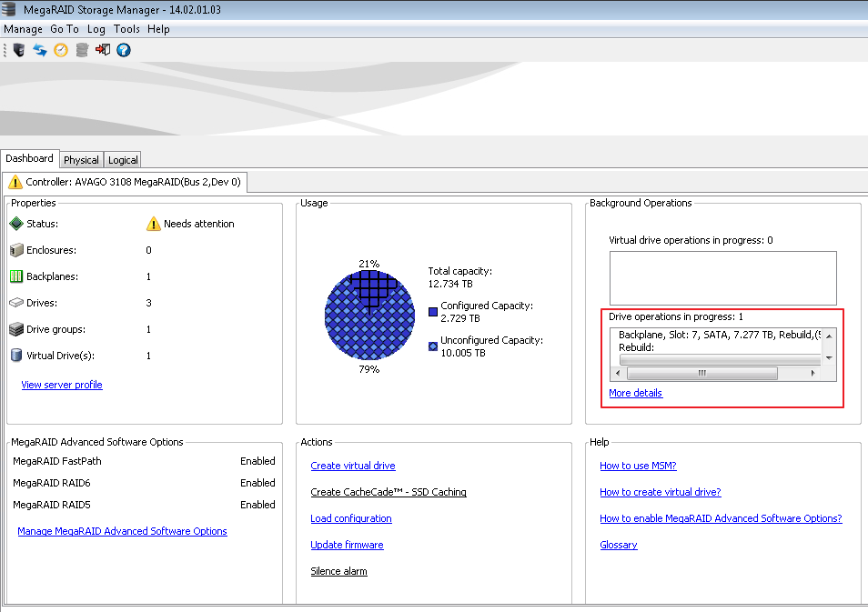Click the Needs attention warning triangle
This screenshot has height=612, width=868.
(154, 224)
